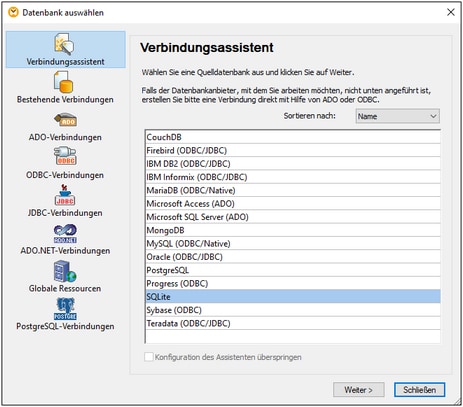Screen dimensions: 463x407
Task: Select Firebird (ODBC/JDBC) entry
Action: 293,150
